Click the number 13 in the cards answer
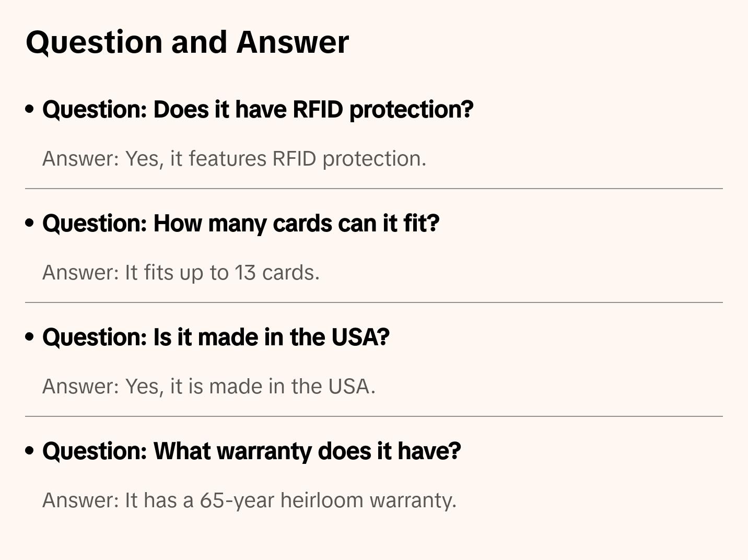The height and width of the screenshot is (560, 748). pos(245,273)
